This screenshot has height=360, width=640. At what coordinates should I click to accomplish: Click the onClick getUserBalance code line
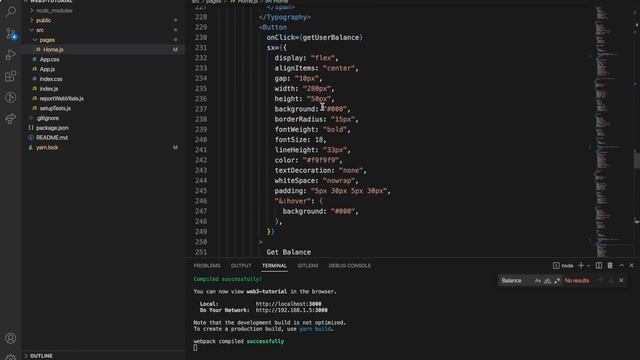tap(315, 38)
